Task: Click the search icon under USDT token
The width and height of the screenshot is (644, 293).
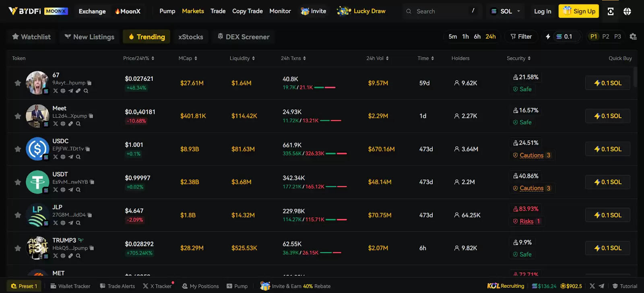Action: tap(78, 190)
